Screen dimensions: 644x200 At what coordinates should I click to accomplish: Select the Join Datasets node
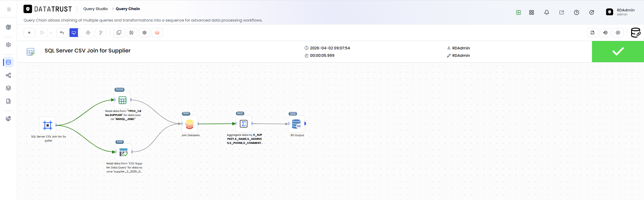190,124
